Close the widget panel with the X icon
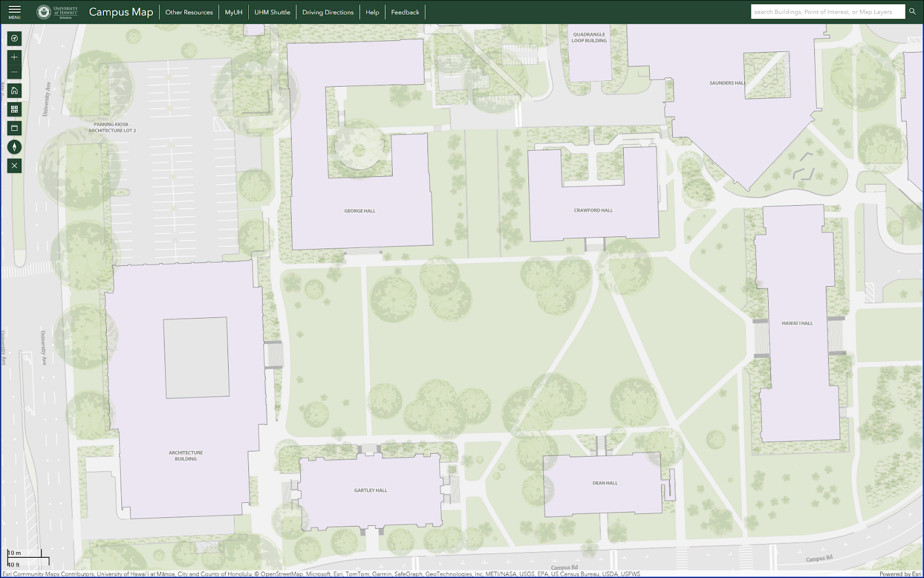 click(x=14, y=166)
